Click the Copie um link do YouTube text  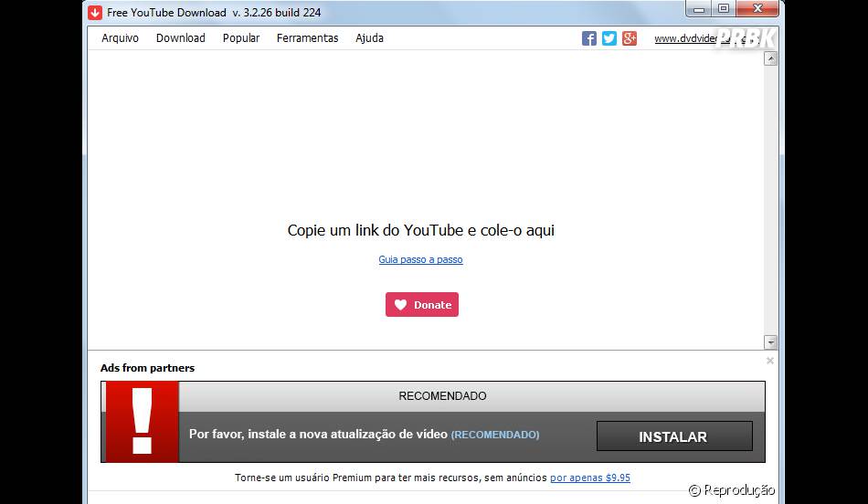pyautogui.click(x=420, y=230)
